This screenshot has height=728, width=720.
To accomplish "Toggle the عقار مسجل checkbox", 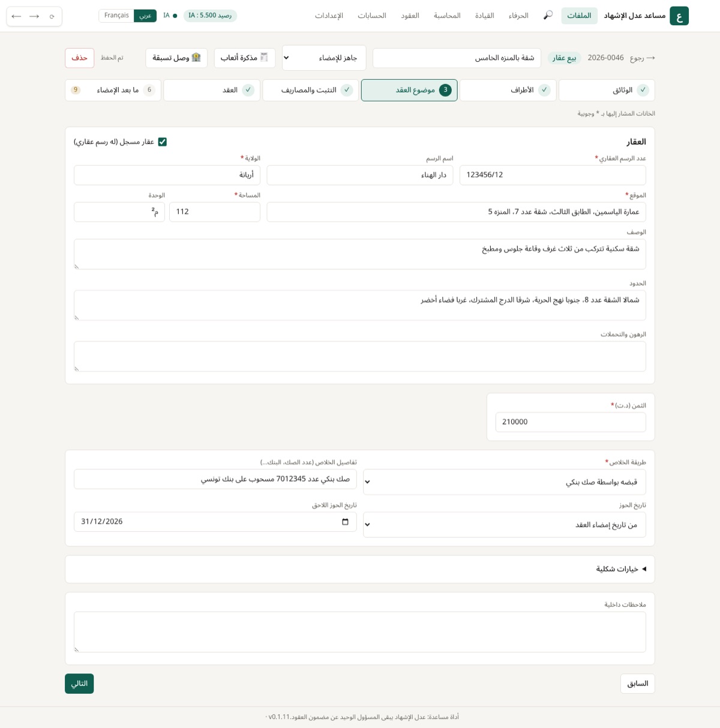I will click(x=162, y=142).
